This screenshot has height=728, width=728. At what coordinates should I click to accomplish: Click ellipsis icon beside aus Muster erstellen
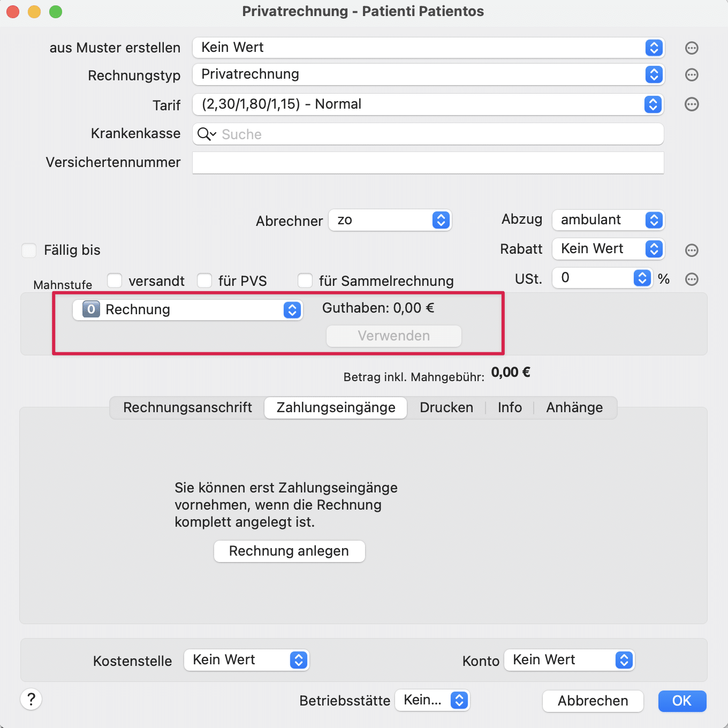pyautogui.click(x=692, y=48)
